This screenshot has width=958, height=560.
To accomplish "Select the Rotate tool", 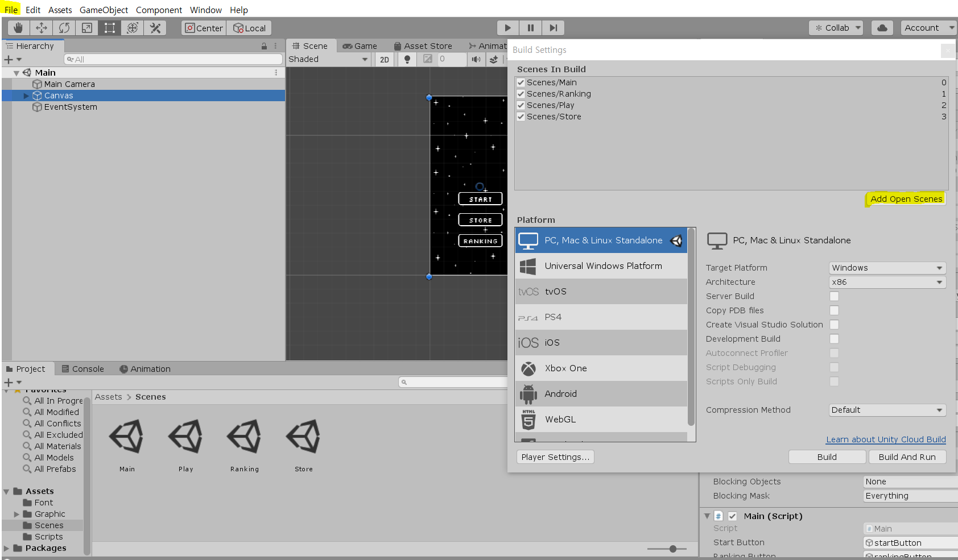I will pos(64,28).
